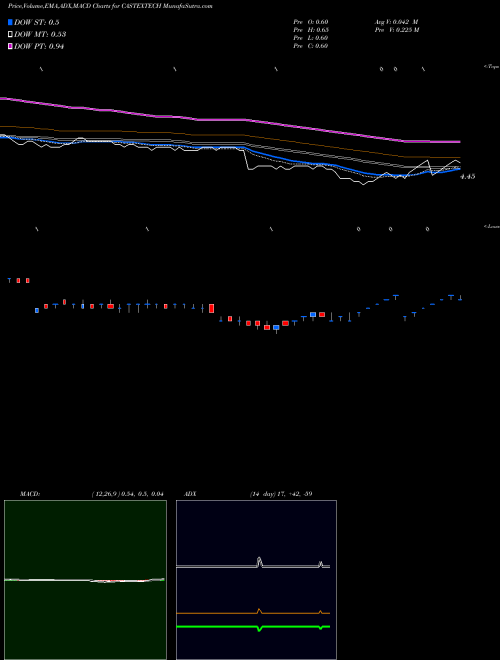The height and width of the screenshot is (660, 500).
Task: Click the MACD (12,26,9) values text
Action: point(128,494)
